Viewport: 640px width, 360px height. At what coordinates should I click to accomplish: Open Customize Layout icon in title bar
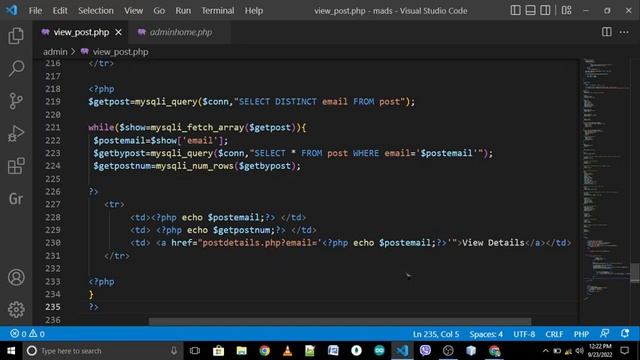point(567,10)
